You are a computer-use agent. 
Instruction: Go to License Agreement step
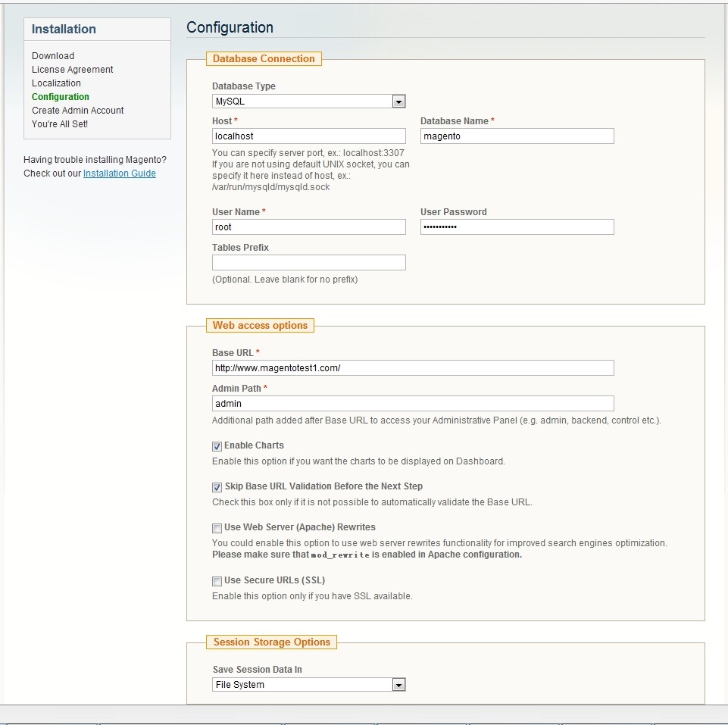tap(72, 70)
